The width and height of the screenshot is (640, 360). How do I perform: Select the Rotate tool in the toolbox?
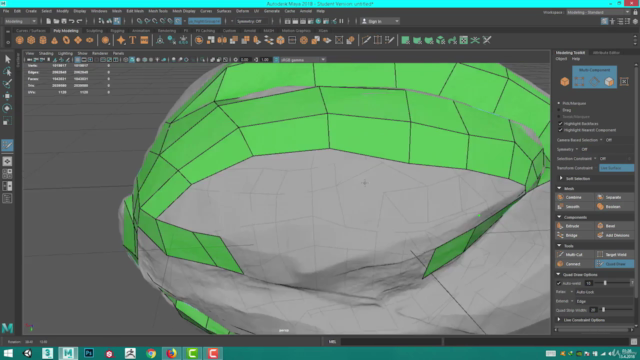click(7, 108)
